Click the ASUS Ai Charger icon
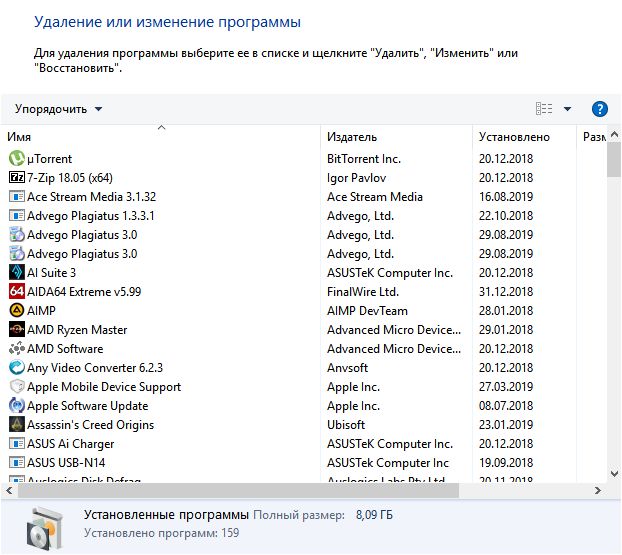This screenshot has height=555, width=622. coord(17,444)
